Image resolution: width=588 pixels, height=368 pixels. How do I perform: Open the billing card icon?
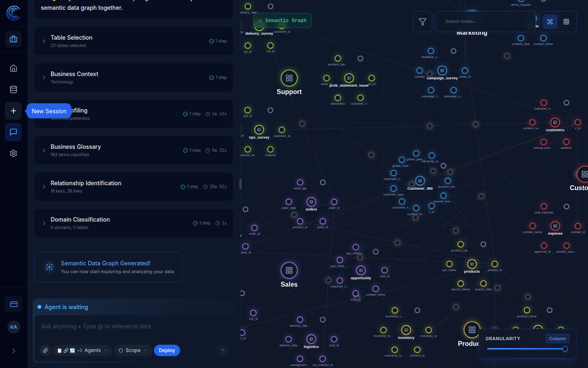pos(13,304)
